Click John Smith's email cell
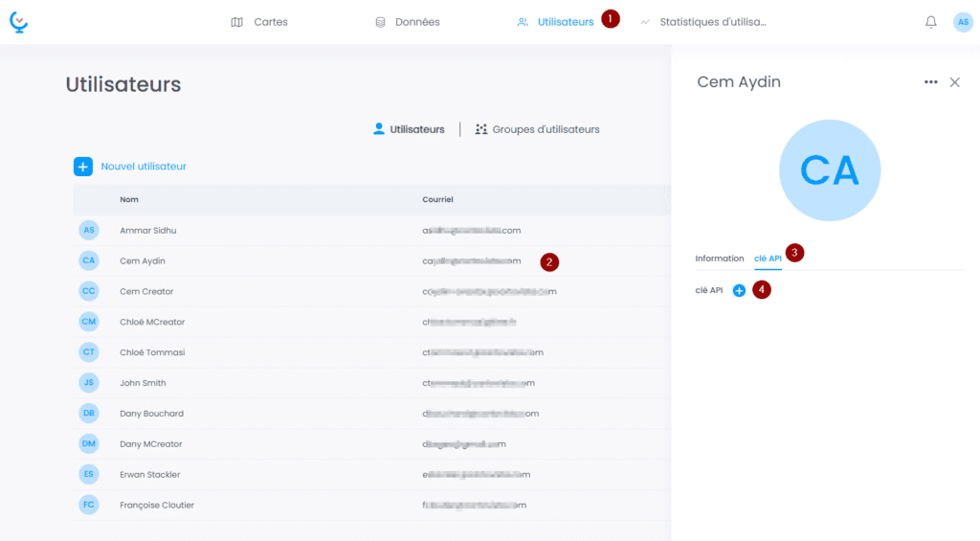The width and height of the screenshot is (980, 541). tap(479, 383)
